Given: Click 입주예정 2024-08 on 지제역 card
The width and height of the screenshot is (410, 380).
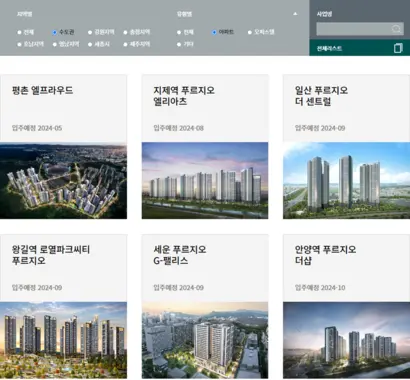Looking at the screenshot, I should pos(179,128).
